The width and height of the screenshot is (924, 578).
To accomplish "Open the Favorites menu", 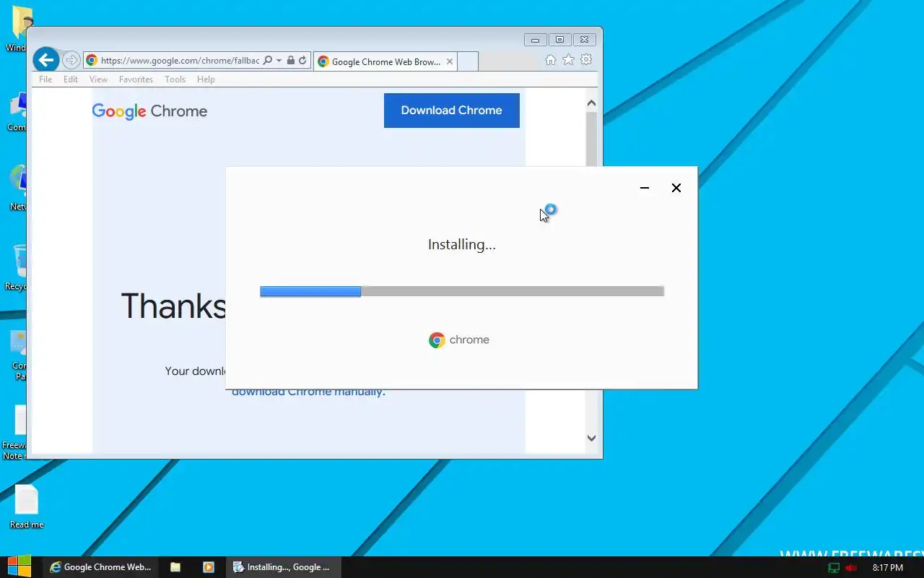I will pyautogui.click(x=136, y=79).
